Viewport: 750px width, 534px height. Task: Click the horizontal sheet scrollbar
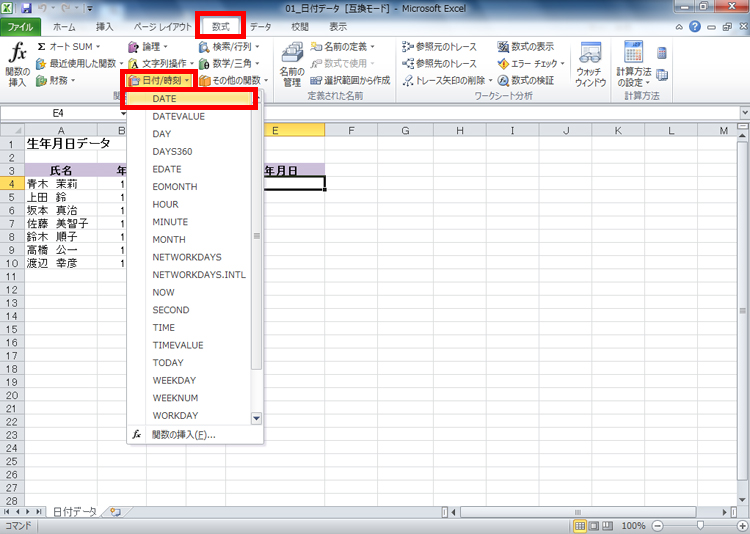point(577,512)
